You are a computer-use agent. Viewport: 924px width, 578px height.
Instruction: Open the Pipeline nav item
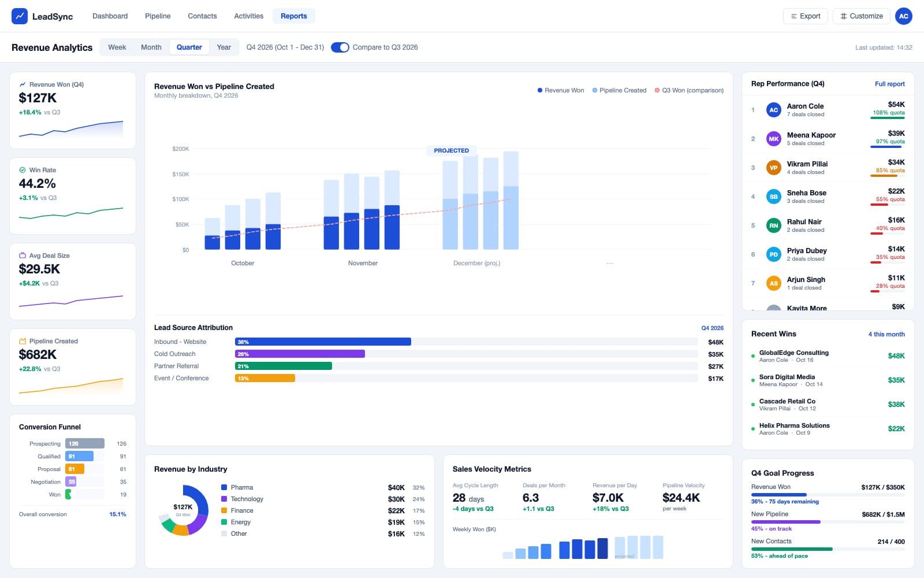tap(158, 16)
